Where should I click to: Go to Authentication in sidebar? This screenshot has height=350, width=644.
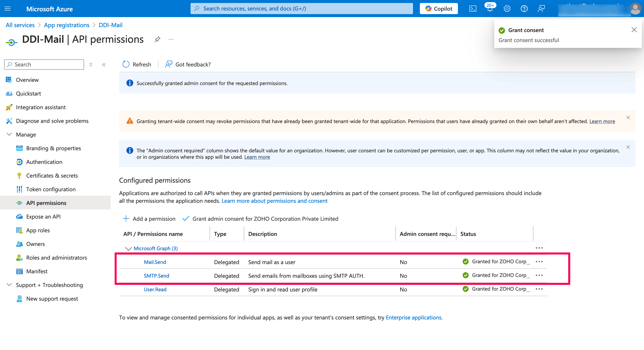tap(44, 162)
